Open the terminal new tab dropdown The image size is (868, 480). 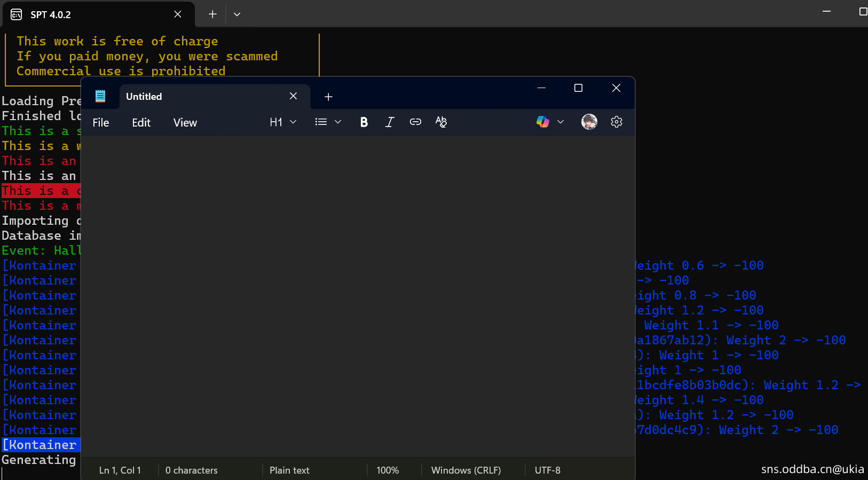[237, 14]
